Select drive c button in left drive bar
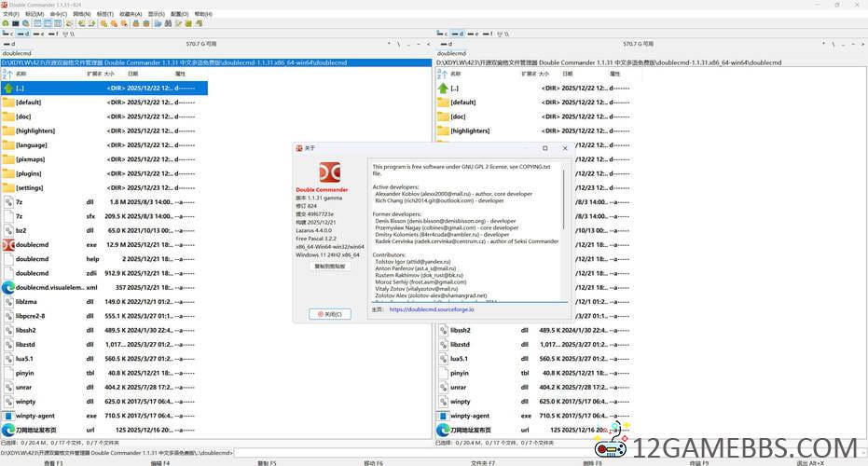Image resolution: width=868 pixels, height=466 pixels. pyautogui.click(x=8, y=34)
